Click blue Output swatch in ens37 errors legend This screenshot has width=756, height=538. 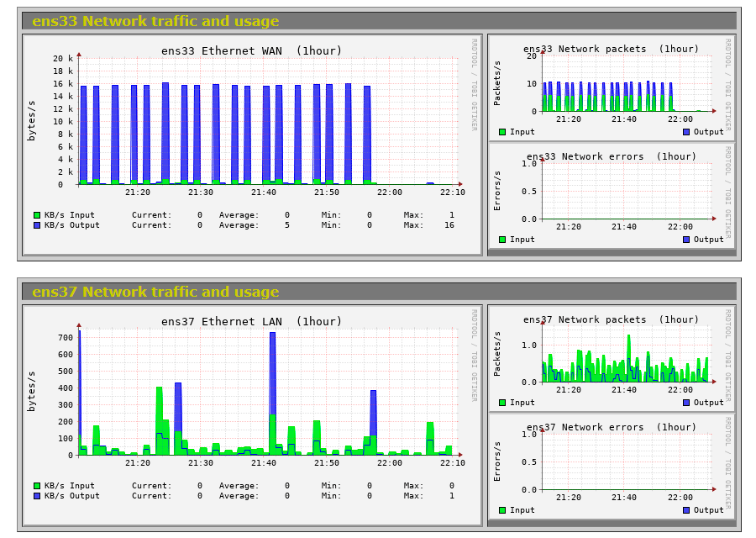pos(686,510)
